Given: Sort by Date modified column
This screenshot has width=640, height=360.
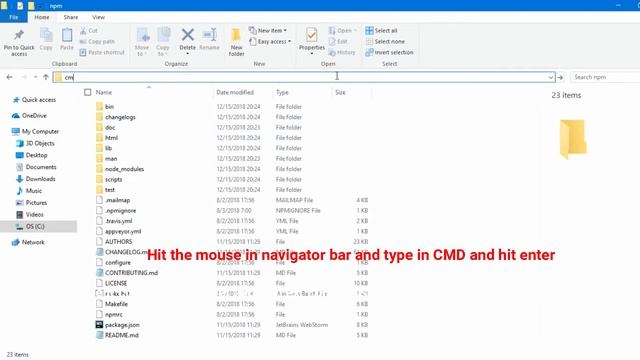Looking at the screenshot, I should 235,93.
